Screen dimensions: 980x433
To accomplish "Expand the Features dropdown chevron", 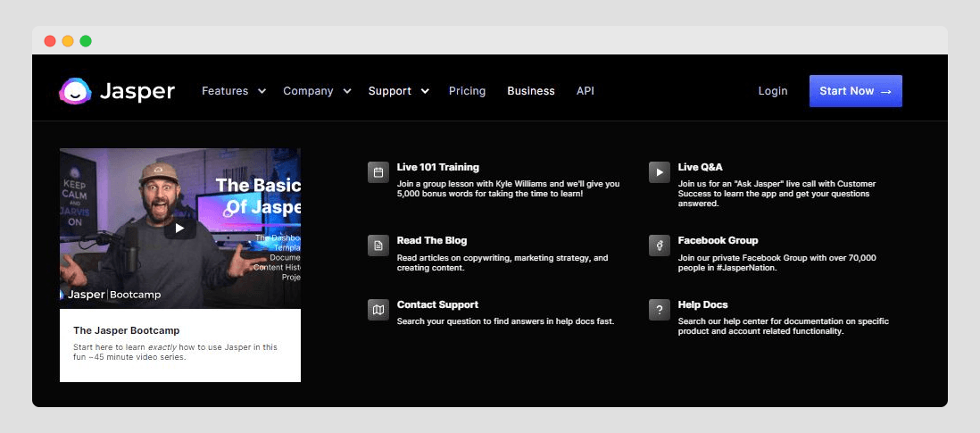I will pyautogui.click(x=262, y=91).
